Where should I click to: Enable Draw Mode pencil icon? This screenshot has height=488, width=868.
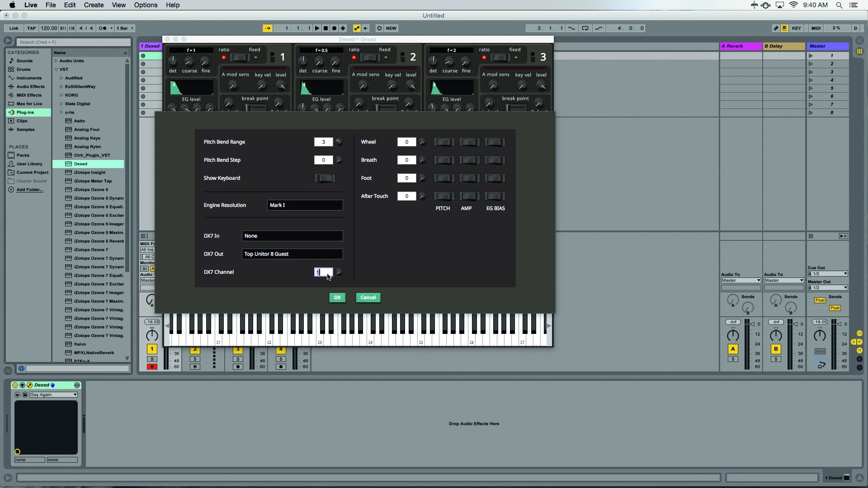tap(776, 28)
